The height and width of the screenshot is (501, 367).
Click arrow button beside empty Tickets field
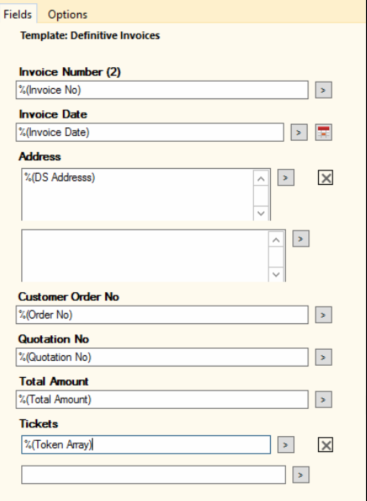[301, 475]
